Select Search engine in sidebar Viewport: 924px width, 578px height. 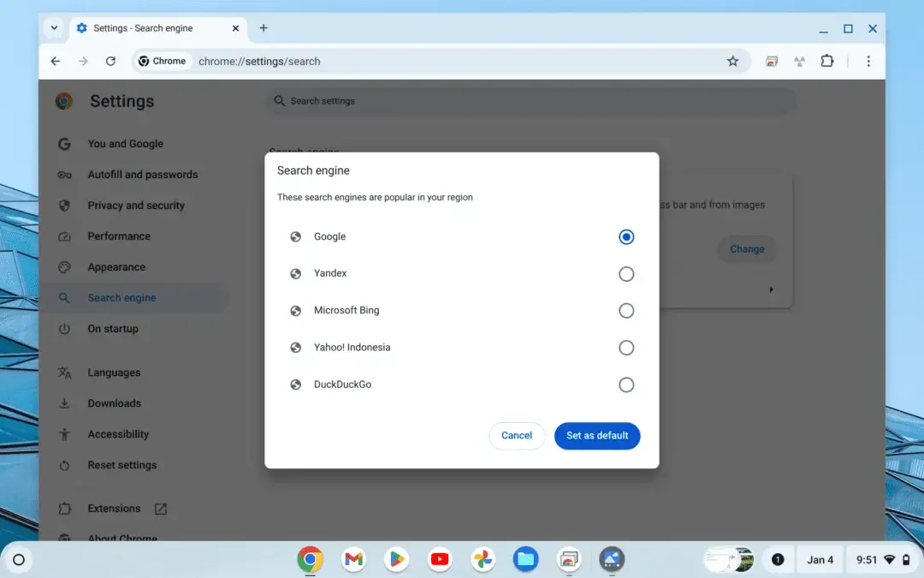(122, 298)
